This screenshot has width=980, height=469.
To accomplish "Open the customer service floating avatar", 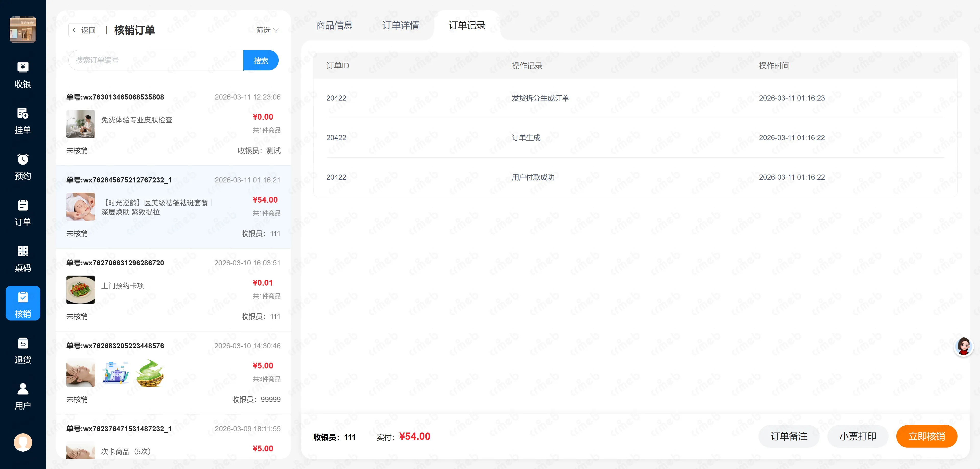I will 963,347.
